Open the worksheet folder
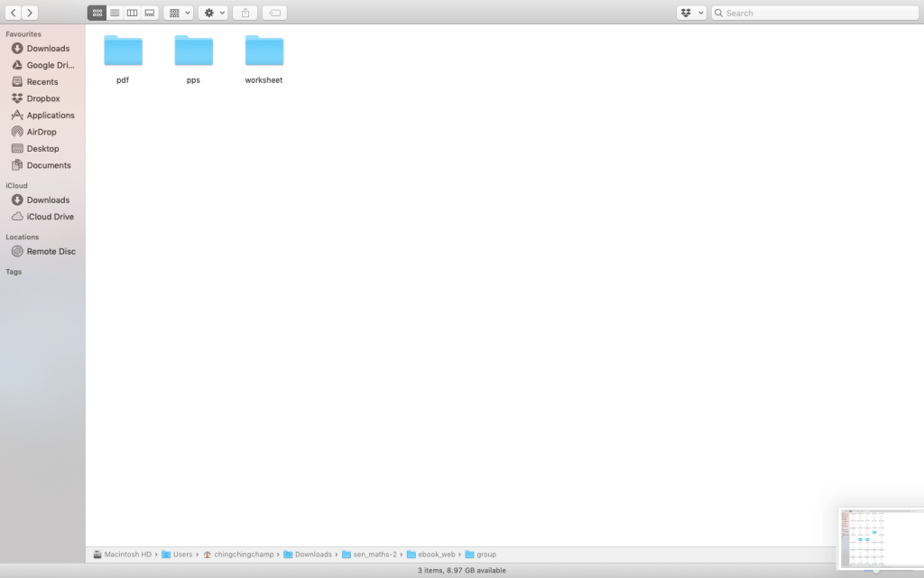Image resolution: width=924 pixels, height=578 pixels. (x=263, y=51)
